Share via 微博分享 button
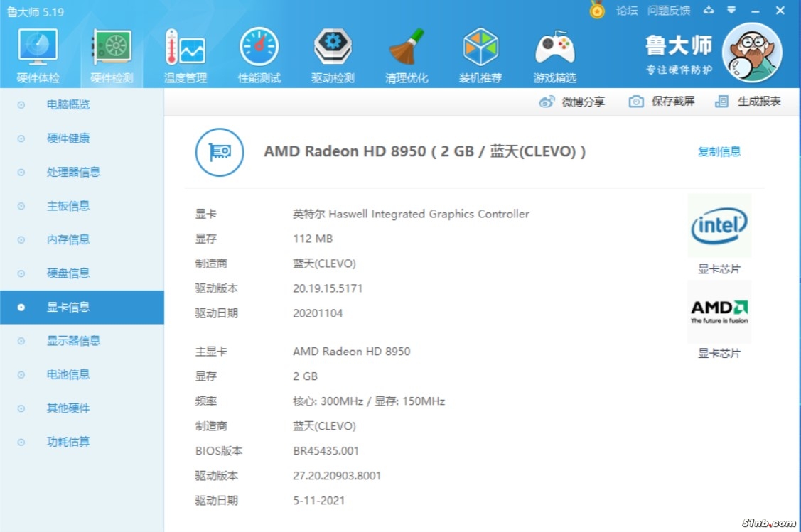This screenshot has width=801, height=532. [x=572, y=102]
